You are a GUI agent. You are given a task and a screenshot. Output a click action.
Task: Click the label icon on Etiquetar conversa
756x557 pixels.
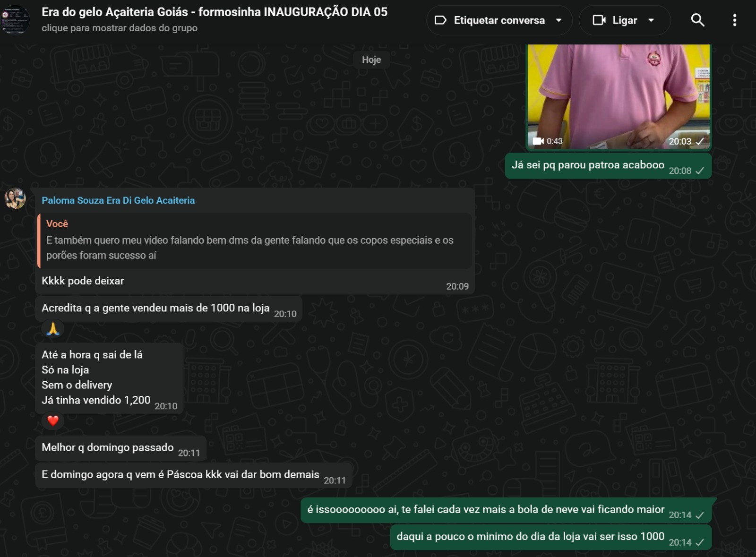pyautogui.click(x=441, y=20)
